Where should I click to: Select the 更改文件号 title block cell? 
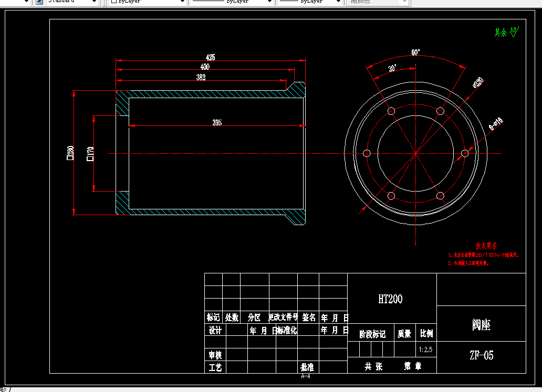283,317
